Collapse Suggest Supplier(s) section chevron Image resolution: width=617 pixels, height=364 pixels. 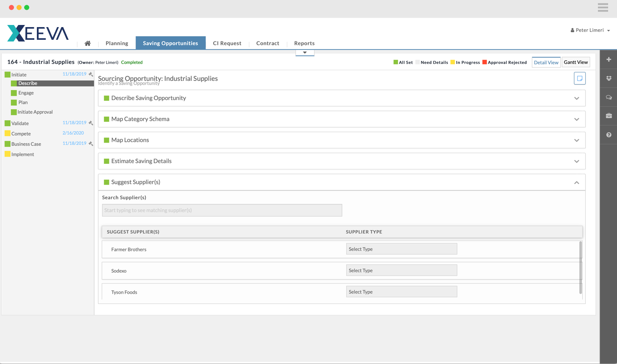click(x=576, y=182)
